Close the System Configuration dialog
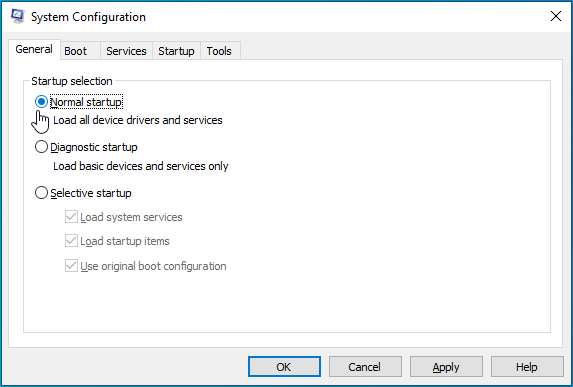Viewport: 573px width, 387px height. coord(555,16)
